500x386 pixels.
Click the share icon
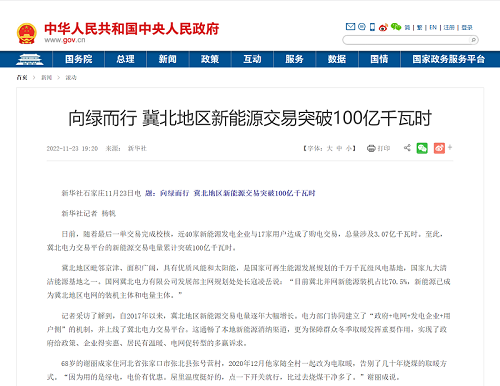tap(407, 148)
